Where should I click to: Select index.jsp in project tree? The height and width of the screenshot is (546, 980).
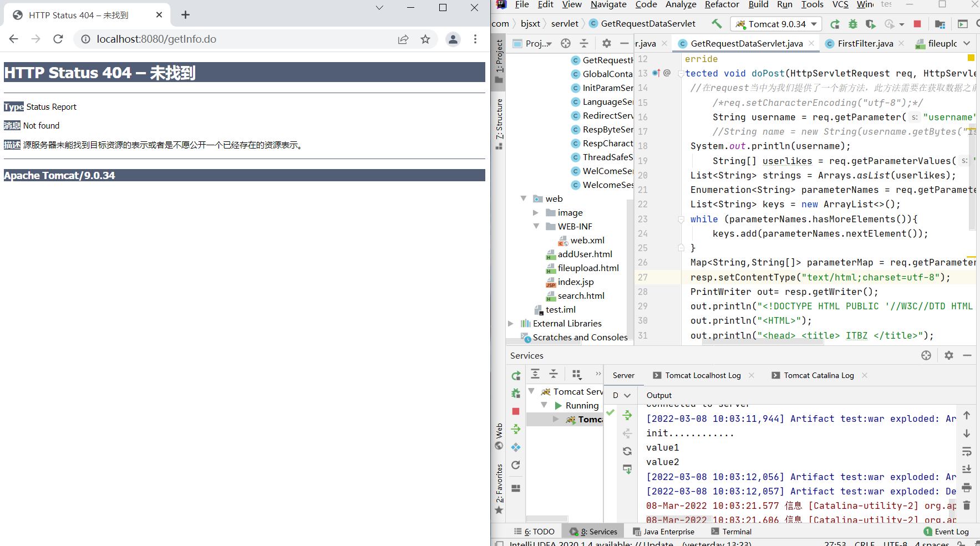point(576,282)
